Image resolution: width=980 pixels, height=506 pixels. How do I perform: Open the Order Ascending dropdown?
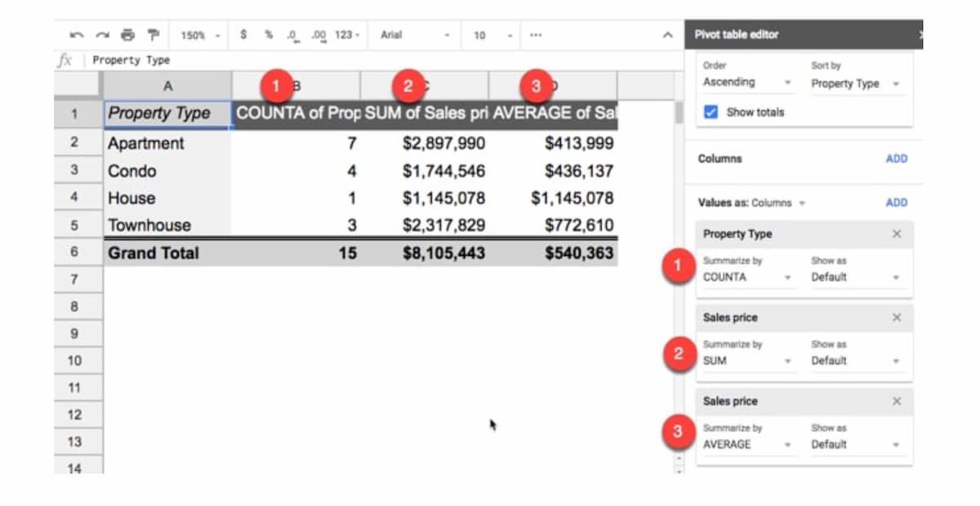[x=746, y=83]
